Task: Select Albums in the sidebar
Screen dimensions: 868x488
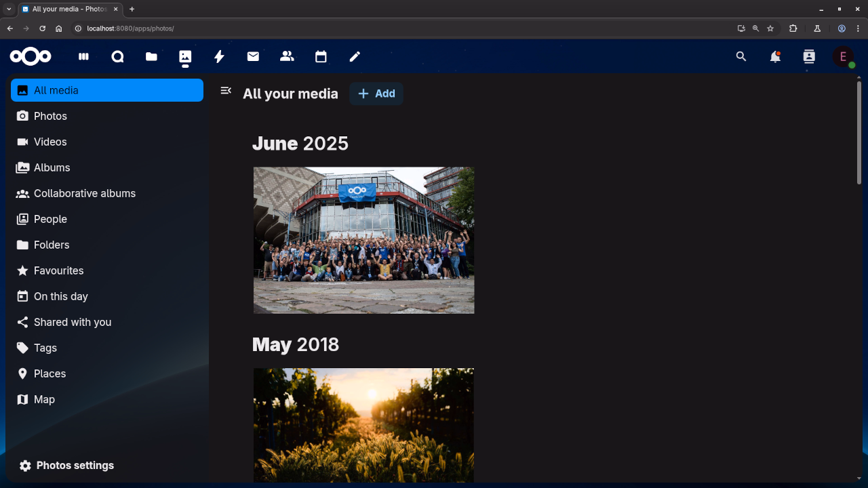Action: (x=52, y=167)
